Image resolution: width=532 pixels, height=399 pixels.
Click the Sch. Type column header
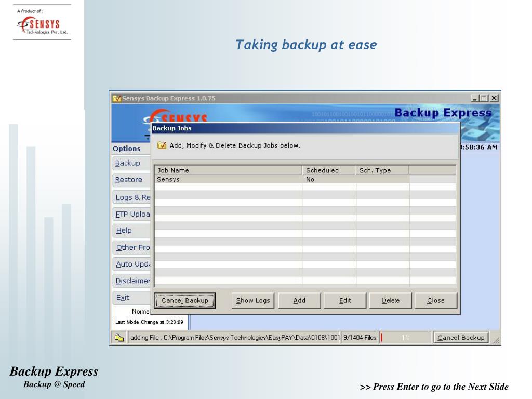click(x=382, y=170)
